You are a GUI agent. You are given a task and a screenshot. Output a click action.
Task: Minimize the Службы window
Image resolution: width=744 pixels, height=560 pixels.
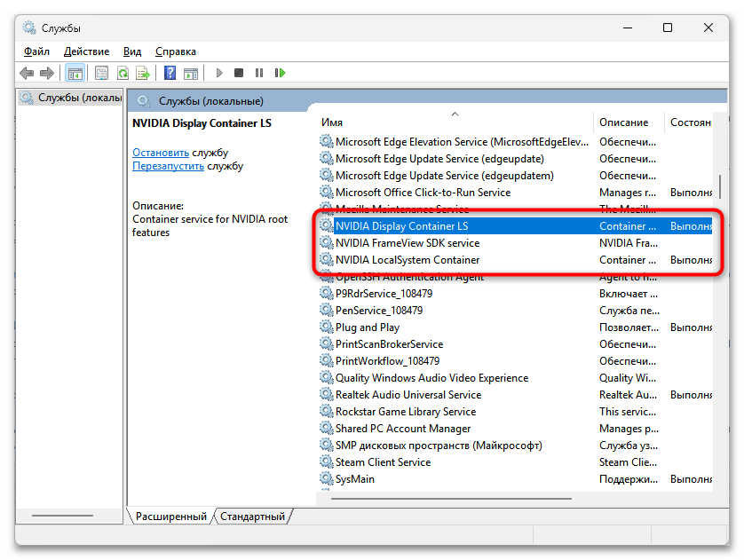click(628, 28)
